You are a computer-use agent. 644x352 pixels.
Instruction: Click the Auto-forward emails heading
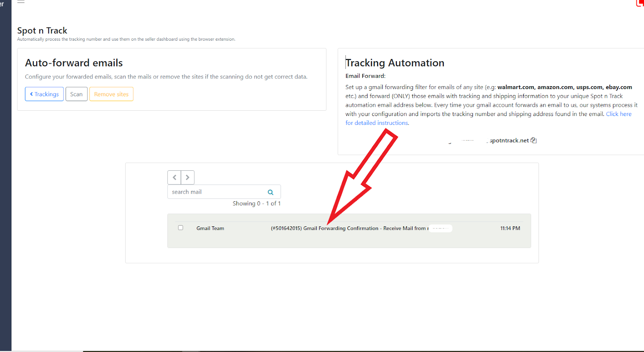pos(74,63)
